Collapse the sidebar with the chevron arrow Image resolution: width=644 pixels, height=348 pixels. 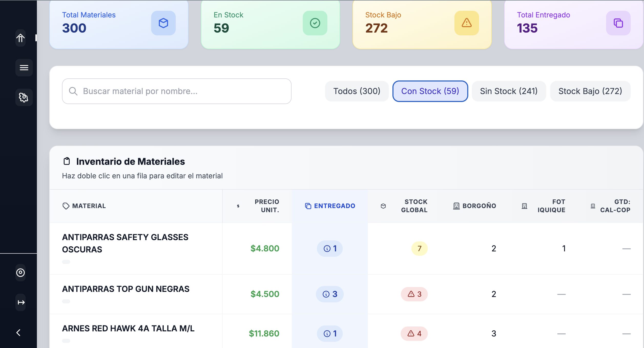[x=18, y=333]
